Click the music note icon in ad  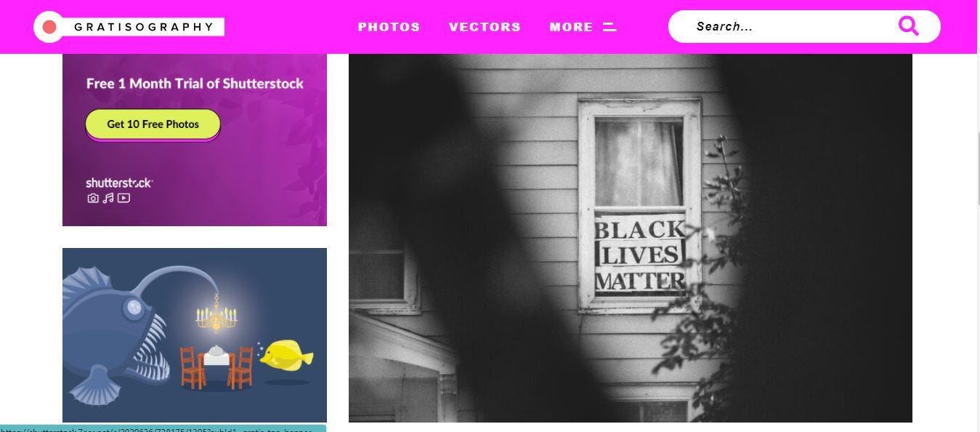tap(108, 198)
